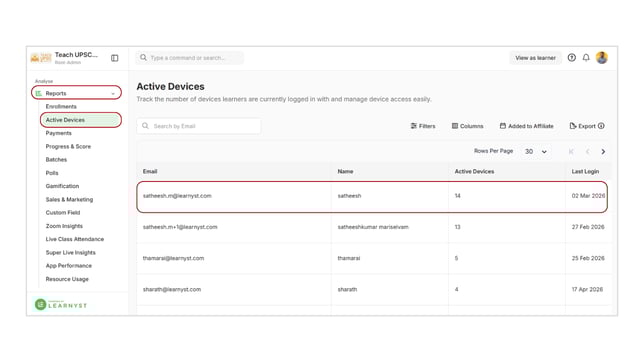Viewport: 644px width, 362px height.
Task: Click the Email column header
Action: click(150, 171)
